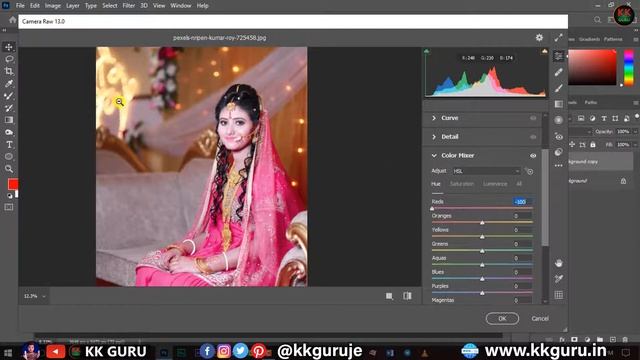Viewport: 640px width, 360px height.
Task: Delete layer with the trash icon
Action: coord(625,340)
